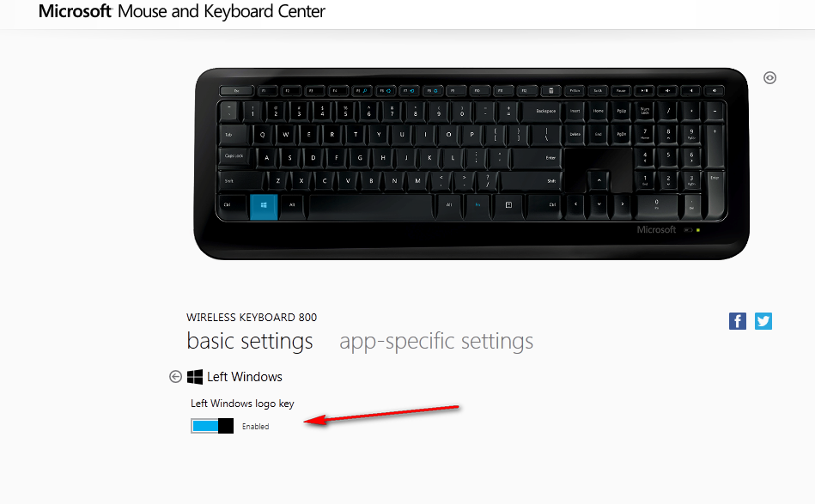This screenshot has height=504, width=815.
Task: Click the Enabled label next to the toggle
Action: click(255, 427)
